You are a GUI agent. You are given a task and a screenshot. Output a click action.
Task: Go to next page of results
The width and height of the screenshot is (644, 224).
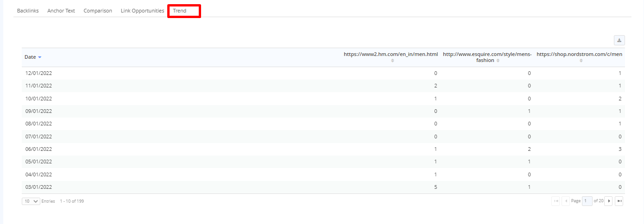609,201
